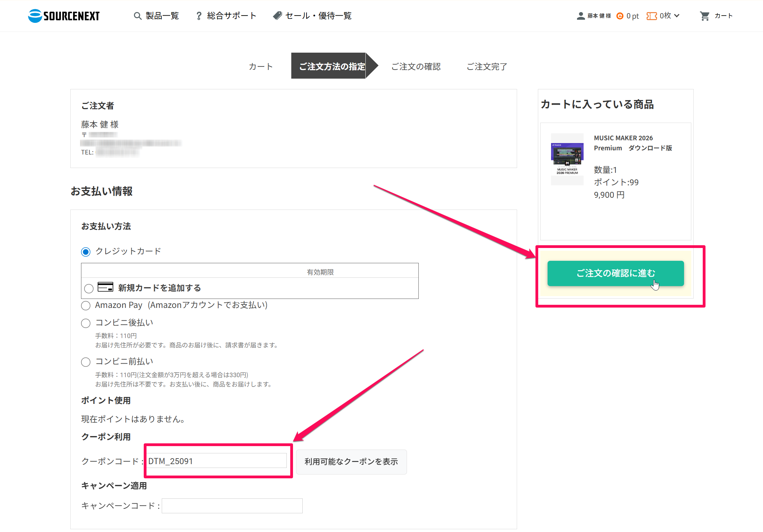This screenshot has width=763, height=532.
Task: Click the search magnifier icon beside 製品一覧
Action: [137, 16]
